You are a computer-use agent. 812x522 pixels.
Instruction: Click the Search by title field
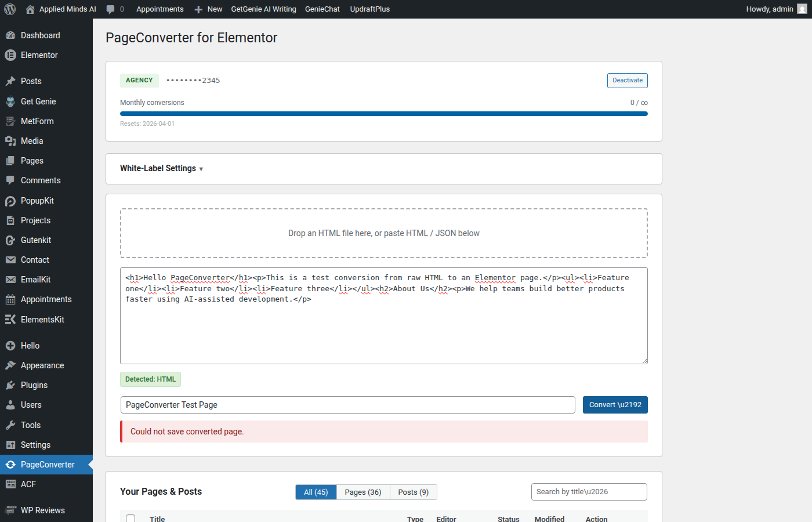(x=589, y=492)
